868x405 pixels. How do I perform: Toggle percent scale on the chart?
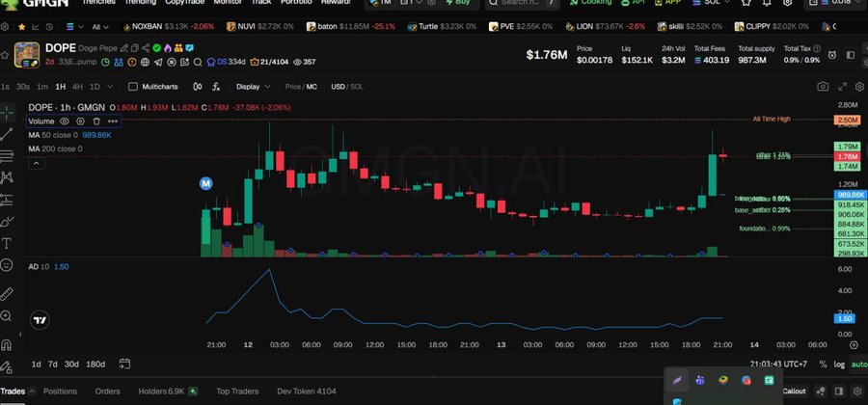pyautogui.click(x=824, y=364)
